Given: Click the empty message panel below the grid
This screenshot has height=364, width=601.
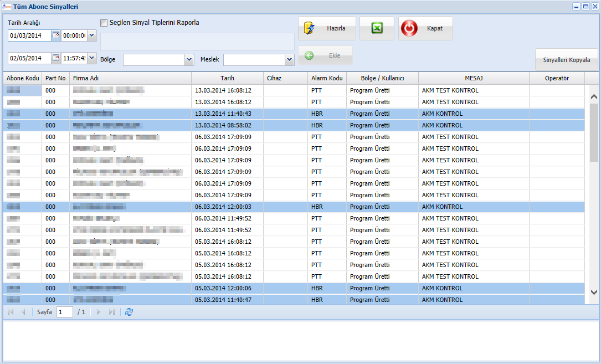Looking at the screenshot, I should click(300, 341).
